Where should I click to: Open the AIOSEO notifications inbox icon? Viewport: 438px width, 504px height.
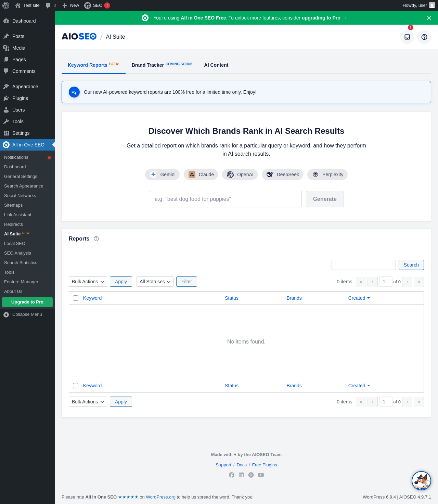(407, 37)
